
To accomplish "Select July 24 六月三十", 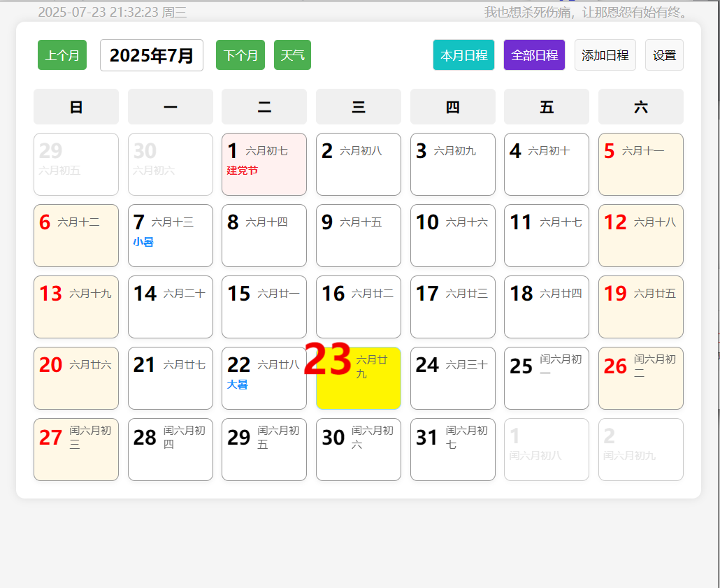I will tap(453, 378).
